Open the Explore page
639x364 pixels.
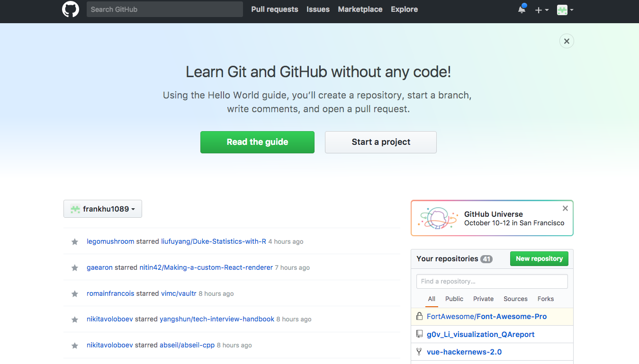coord(404,9)
